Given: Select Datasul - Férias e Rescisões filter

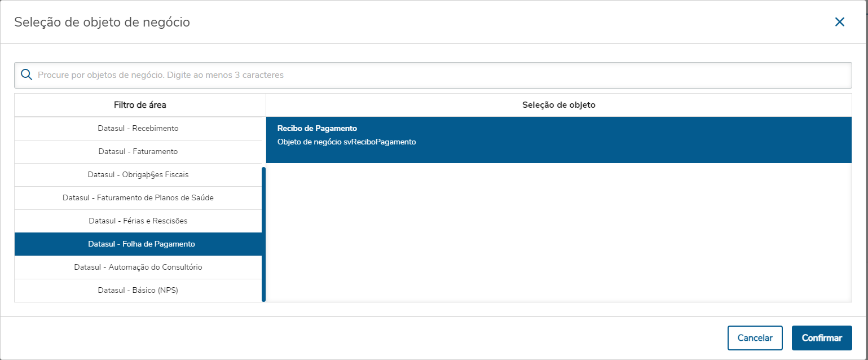Looking at the screenshot, I should coord(138,221).
